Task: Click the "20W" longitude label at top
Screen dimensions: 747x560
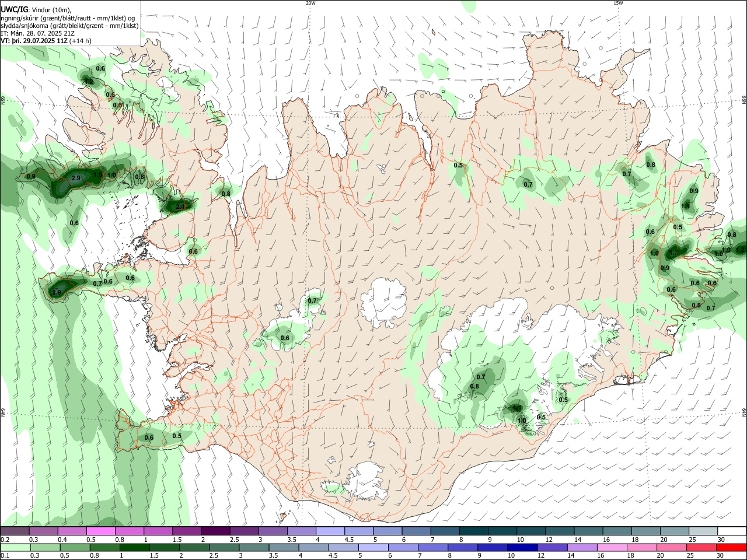Action: 310,3
